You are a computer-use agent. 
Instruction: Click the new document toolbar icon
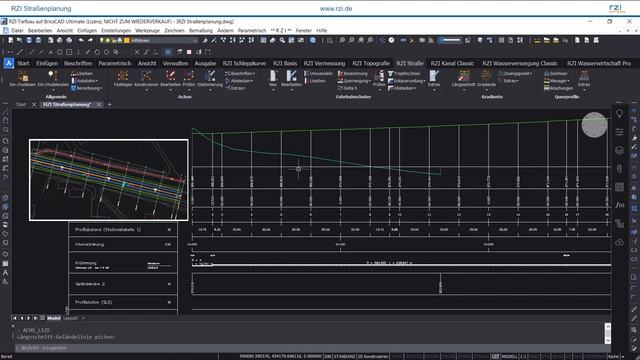pos(11,40)
